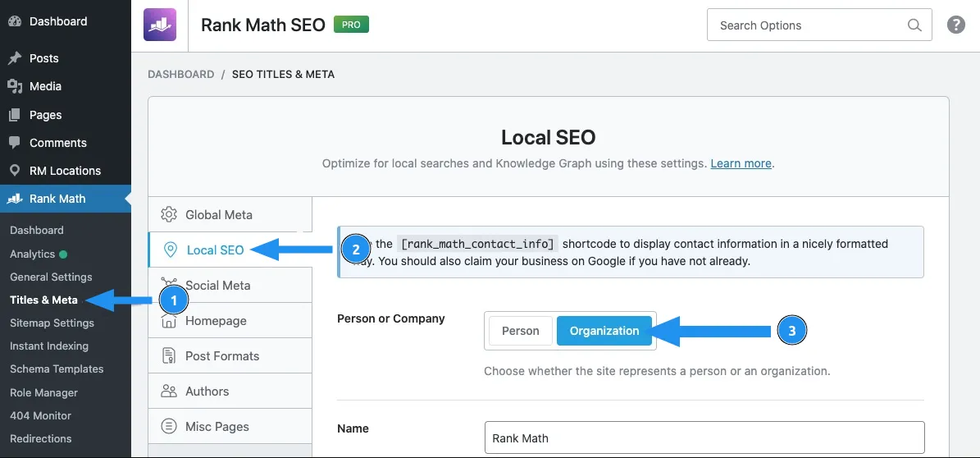Open the Analytics submenu item
This screenshot has height=458, width=980.
(x=33, y=254)
